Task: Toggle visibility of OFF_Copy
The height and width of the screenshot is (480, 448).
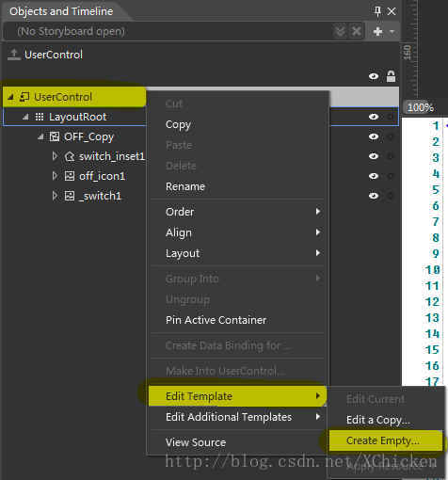Action: (x=374, y=136)
